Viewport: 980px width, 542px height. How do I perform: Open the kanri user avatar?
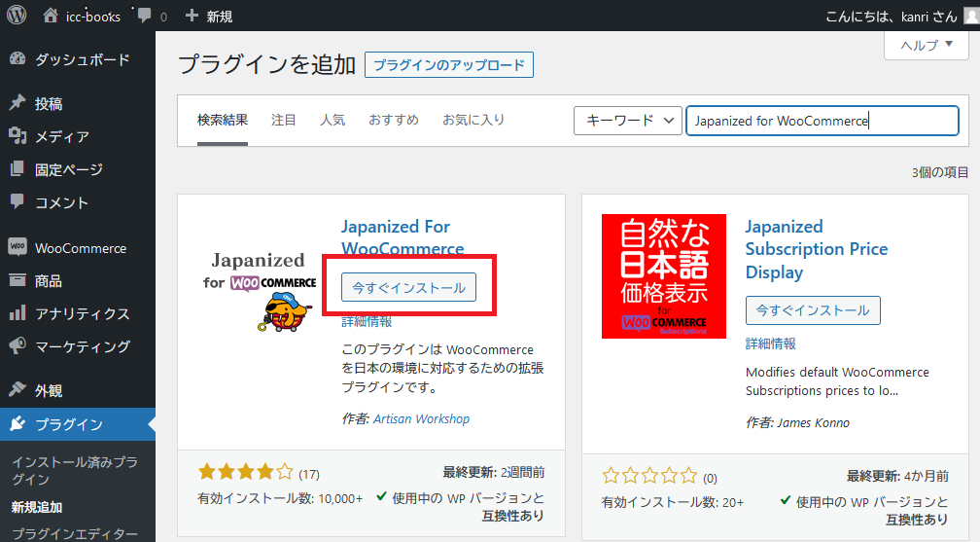(972, 16)
